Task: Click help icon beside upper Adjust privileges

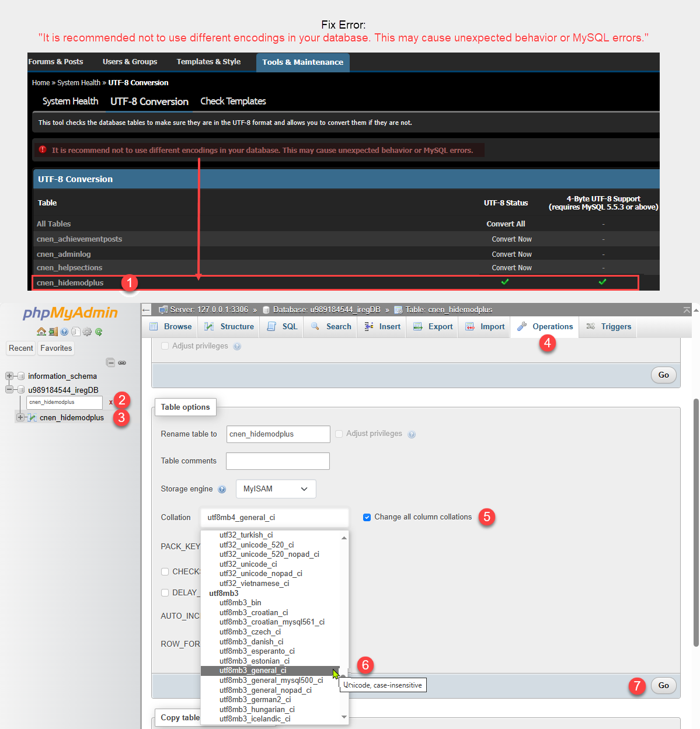Action: pos(237,346)
